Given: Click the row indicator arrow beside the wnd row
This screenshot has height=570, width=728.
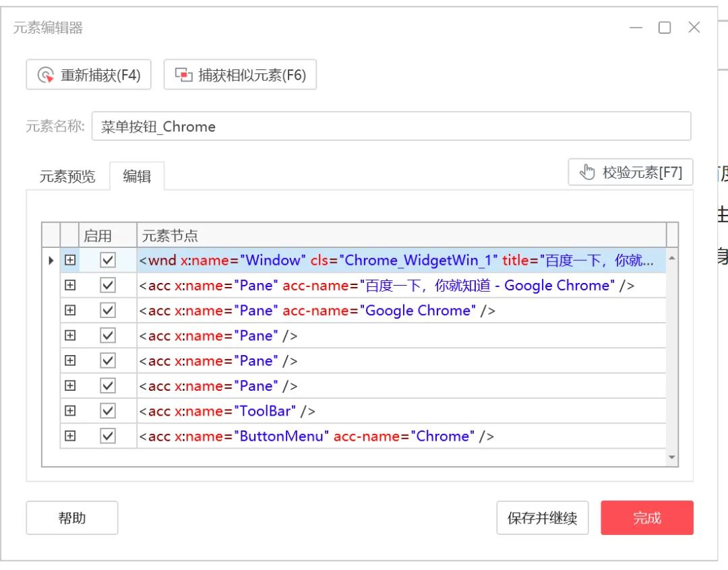Looking at the screenshot, I should point(51,260).
